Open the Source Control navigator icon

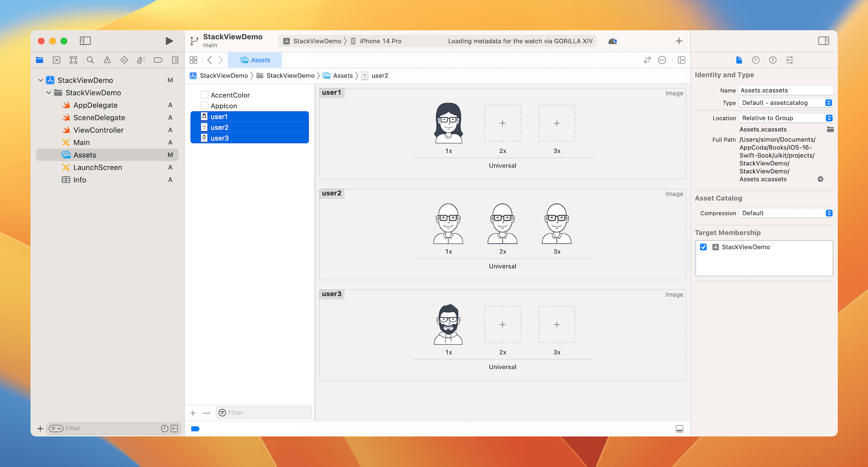57,60
